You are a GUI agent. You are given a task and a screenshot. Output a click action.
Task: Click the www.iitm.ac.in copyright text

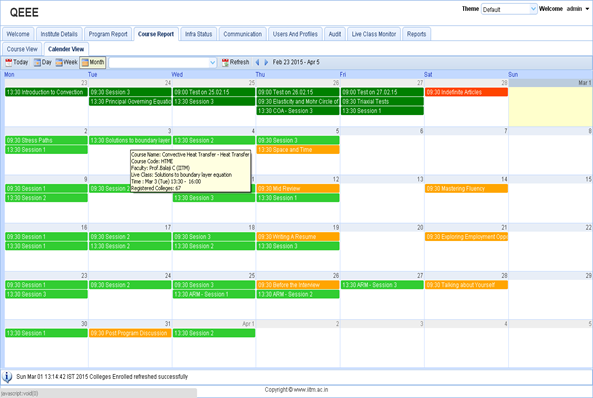[x=310, y=389]
